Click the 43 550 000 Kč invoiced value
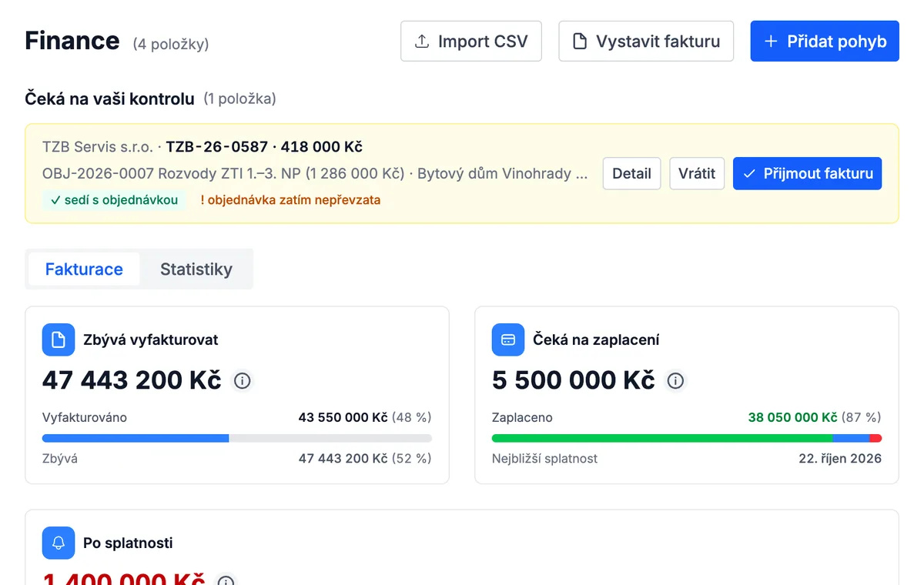This screenshot has width=924, height=585. point(343,417)
